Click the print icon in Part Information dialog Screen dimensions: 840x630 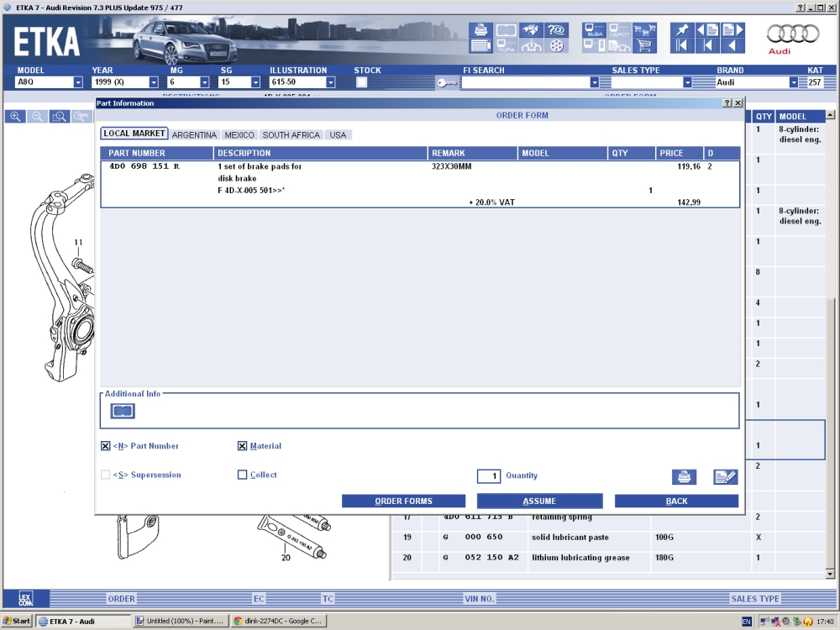point(684,476)
